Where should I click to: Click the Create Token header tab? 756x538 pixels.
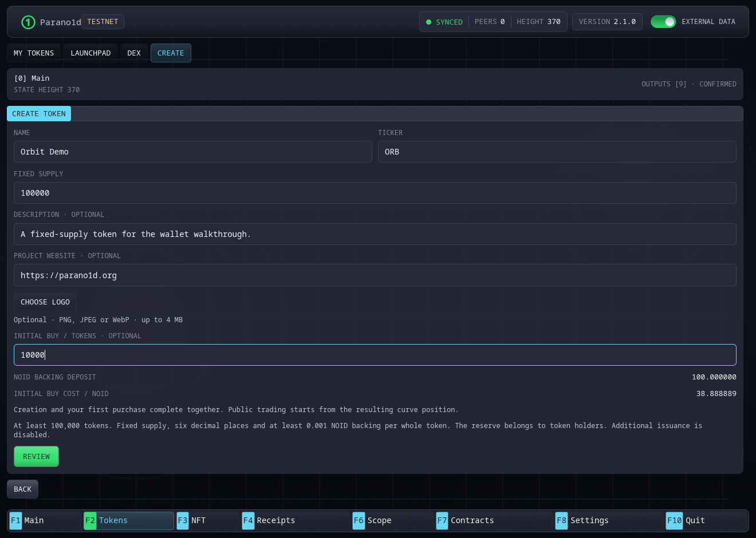click(x=39, y=114)
